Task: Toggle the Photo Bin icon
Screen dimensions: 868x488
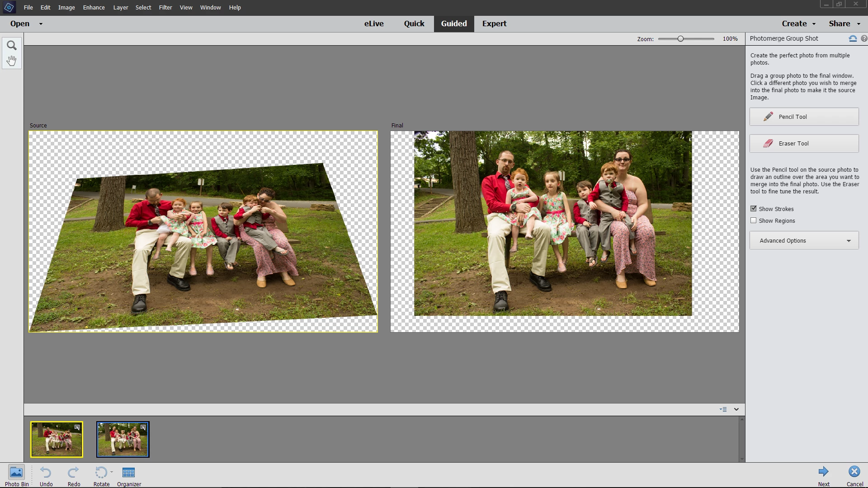Action: coord(16,473)
